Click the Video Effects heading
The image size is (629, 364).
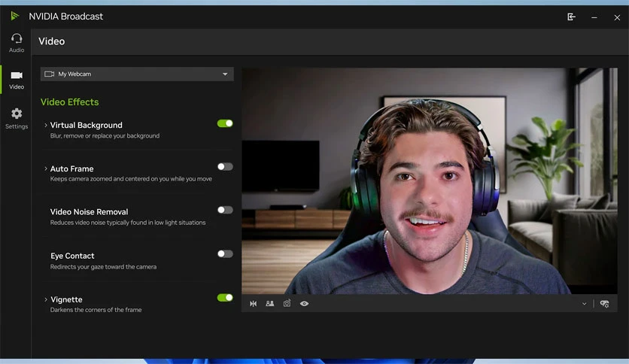tap(69, 102)
